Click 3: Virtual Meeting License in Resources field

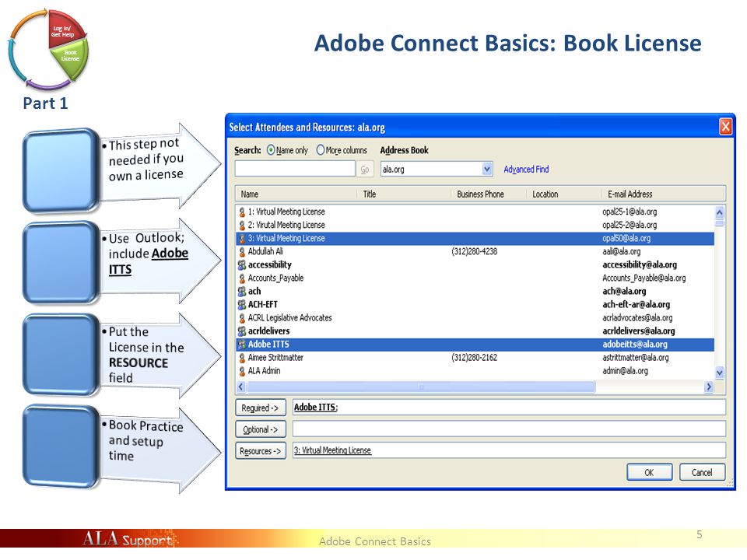pos(332,450)
